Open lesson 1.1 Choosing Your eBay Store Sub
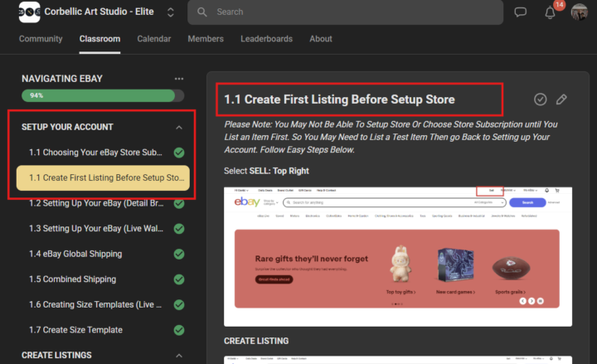This screenshot has height=364, width=597. (95, 153)
